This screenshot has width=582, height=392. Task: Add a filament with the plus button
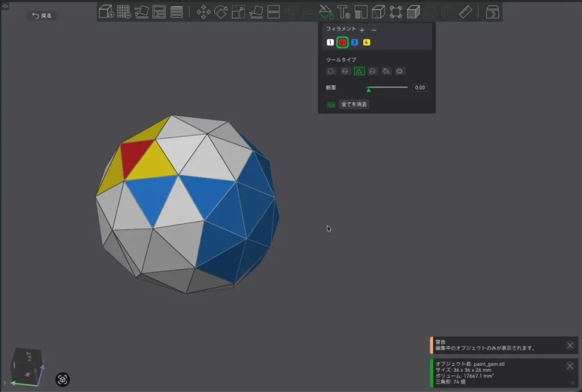[362, 30]
